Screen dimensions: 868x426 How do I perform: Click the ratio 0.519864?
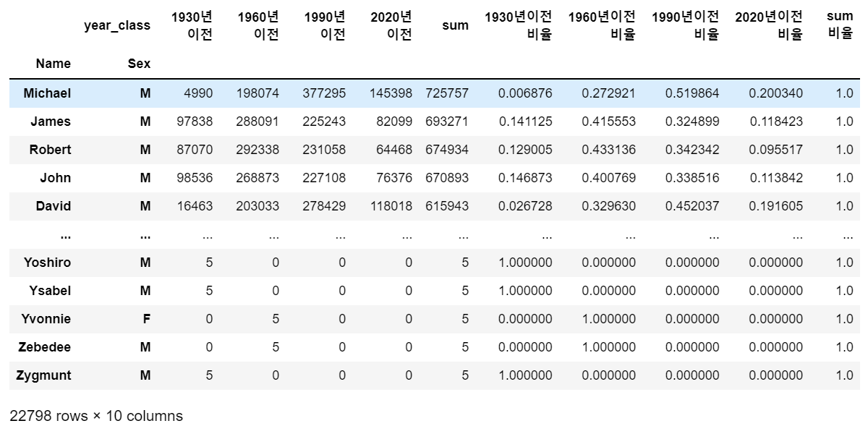[692, 93]
